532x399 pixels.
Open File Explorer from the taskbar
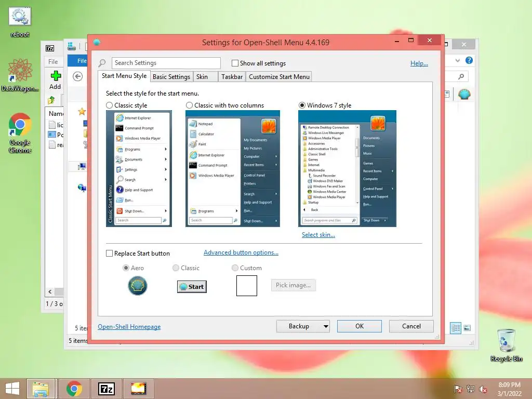point(41,389)
